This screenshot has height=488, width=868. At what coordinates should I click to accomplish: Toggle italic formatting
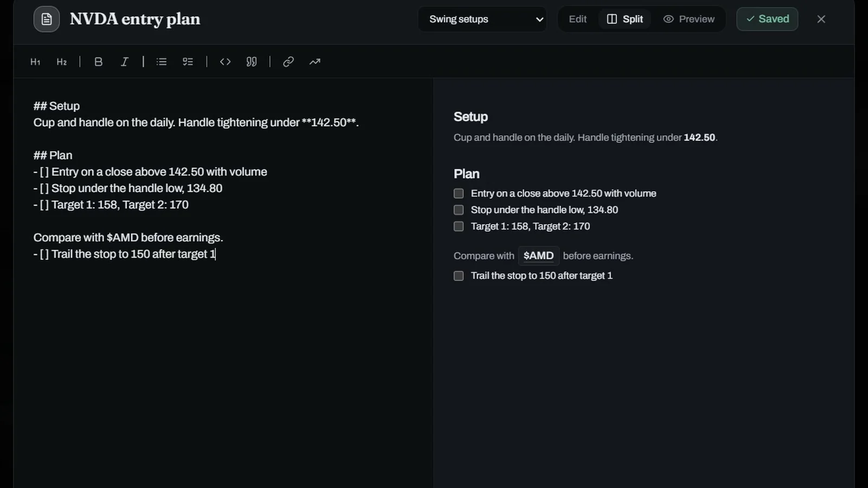click(x=124, y=62)
